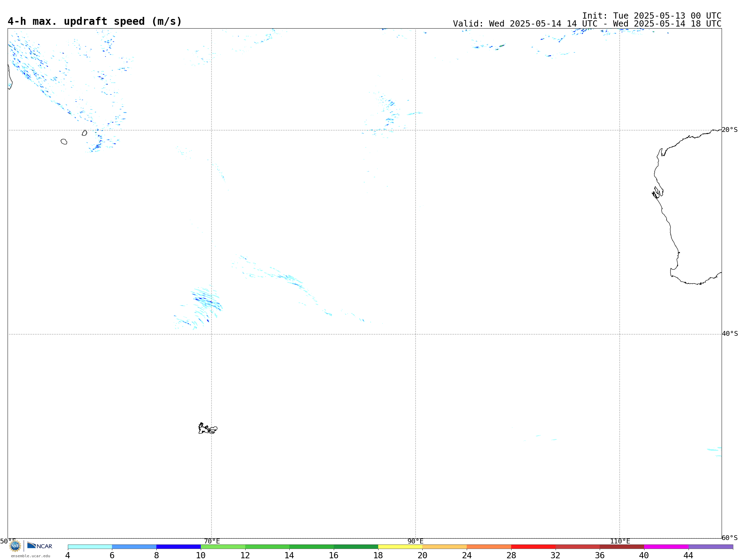Image resolution: width=744 pixels, height=560 pixels.
Task: Pick the dark brown-red 36–40 colorbar swatch
Action: [622, 547]
